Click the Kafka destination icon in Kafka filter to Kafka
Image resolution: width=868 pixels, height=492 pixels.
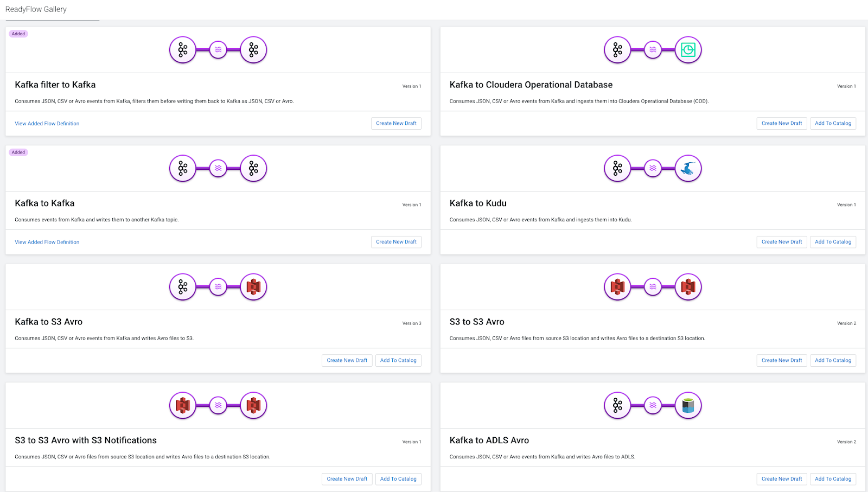253,50
